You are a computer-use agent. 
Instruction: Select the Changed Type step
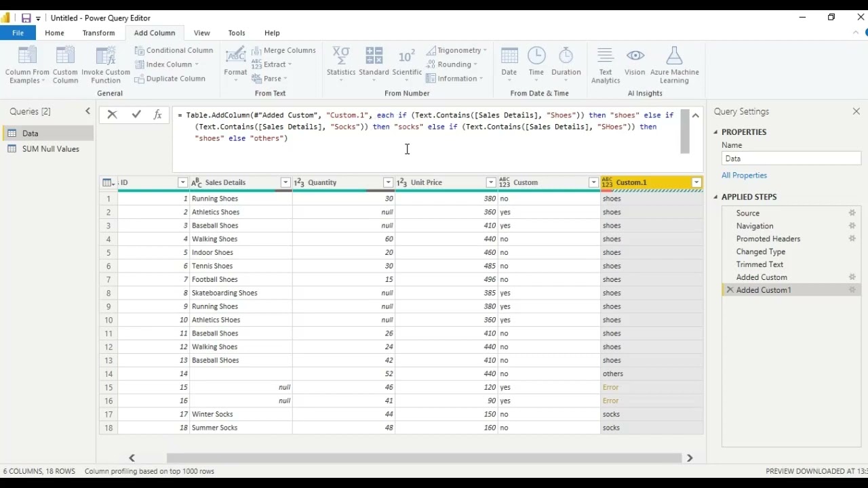point(761,251)
